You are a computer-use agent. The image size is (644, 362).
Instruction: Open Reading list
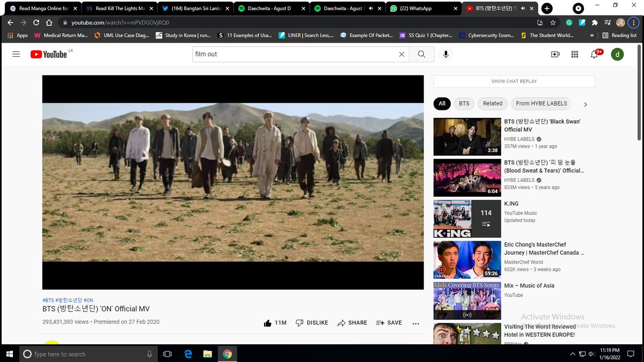tap(620, 35)
